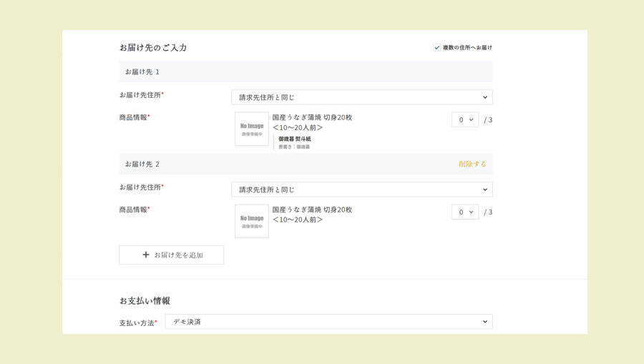Click the 御歳暮 熨斗紙 wrapping note

pyautogui.click(x=295, y=139)
